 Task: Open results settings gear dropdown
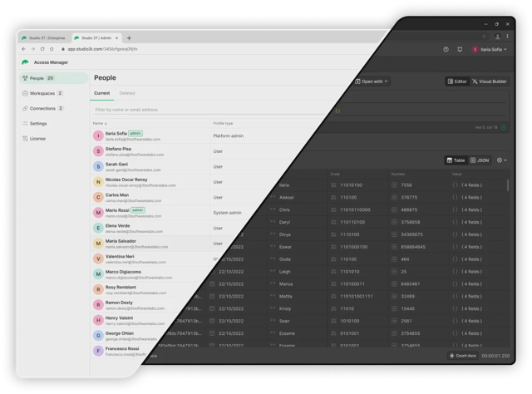pyautogui.click(x=502, y=160)
